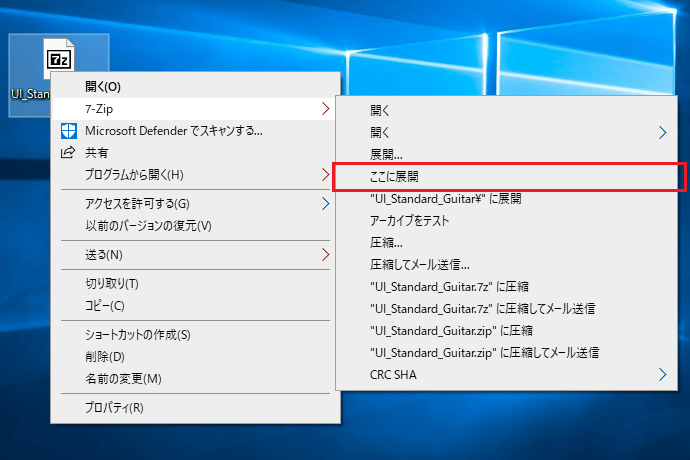690x460 pixels.
Task: Select アクセスを許可する(G)
Action: [196, 204]
